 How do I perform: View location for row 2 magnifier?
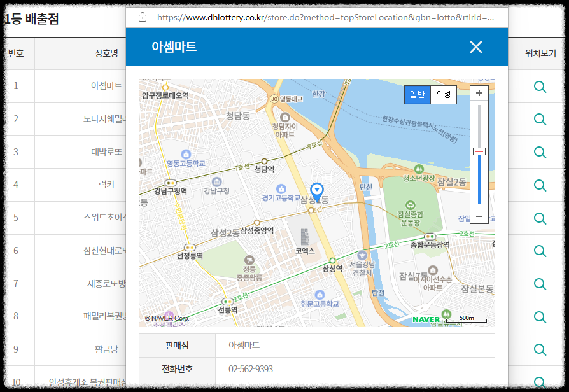click(x=540, y=120)
